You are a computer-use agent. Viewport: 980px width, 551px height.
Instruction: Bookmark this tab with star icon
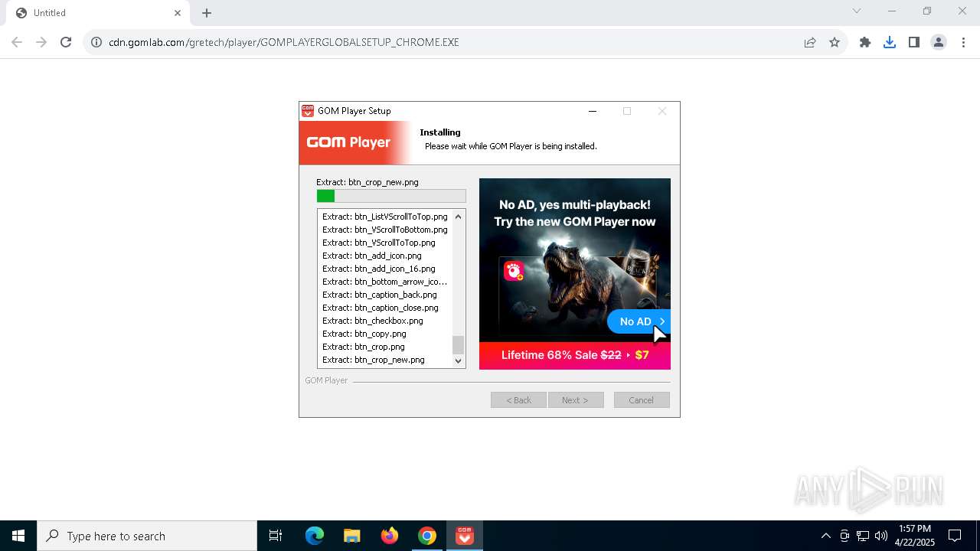[835, 42]
